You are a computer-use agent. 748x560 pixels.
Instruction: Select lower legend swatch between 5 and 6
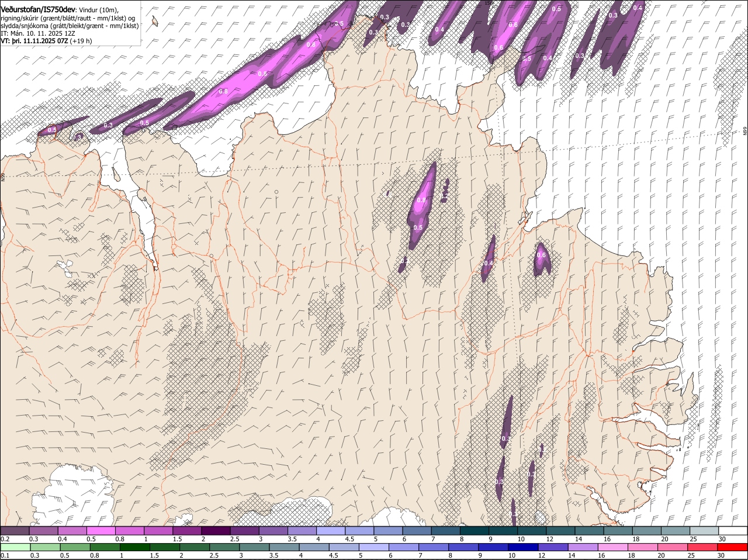pos(375,548)
